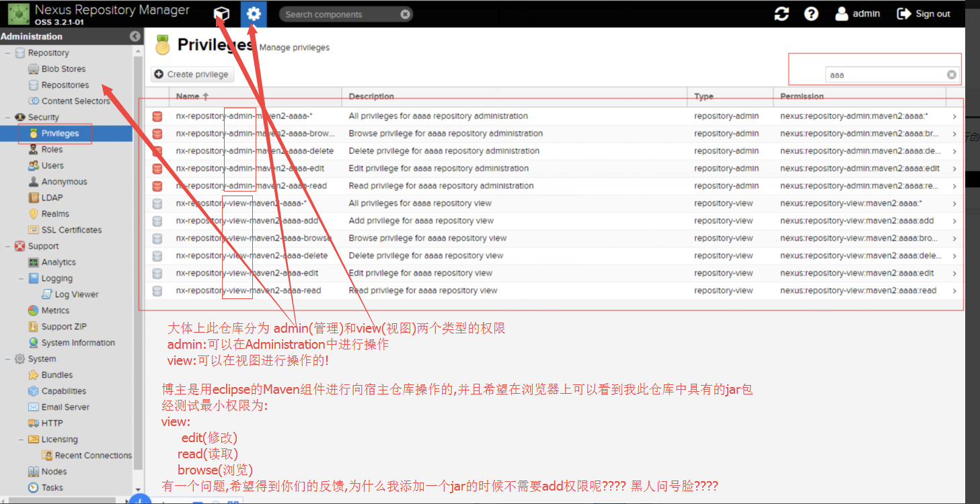Open the nx-repository-view-maven2-aaaa-read privilege row
Viewport: 980px width, 504px height.
click(554, 291)
